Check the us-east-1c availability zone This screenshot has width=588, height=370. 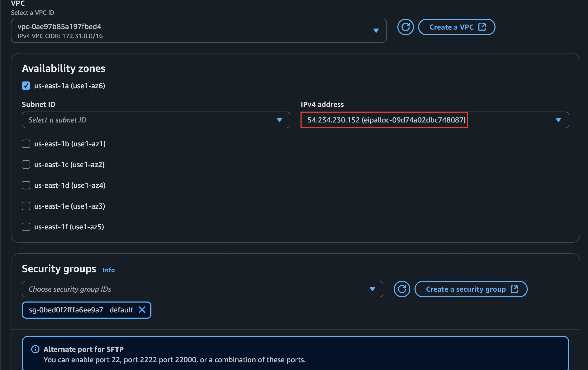26,165
